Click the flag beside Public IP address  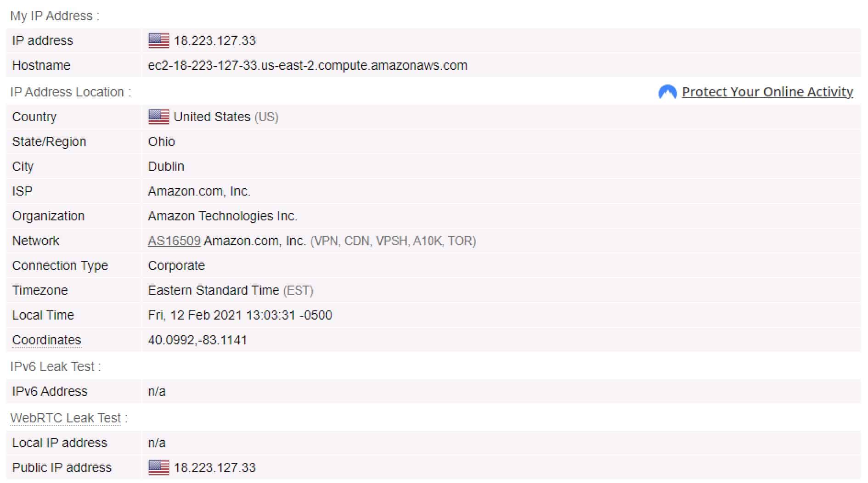(x=158, y=467)
